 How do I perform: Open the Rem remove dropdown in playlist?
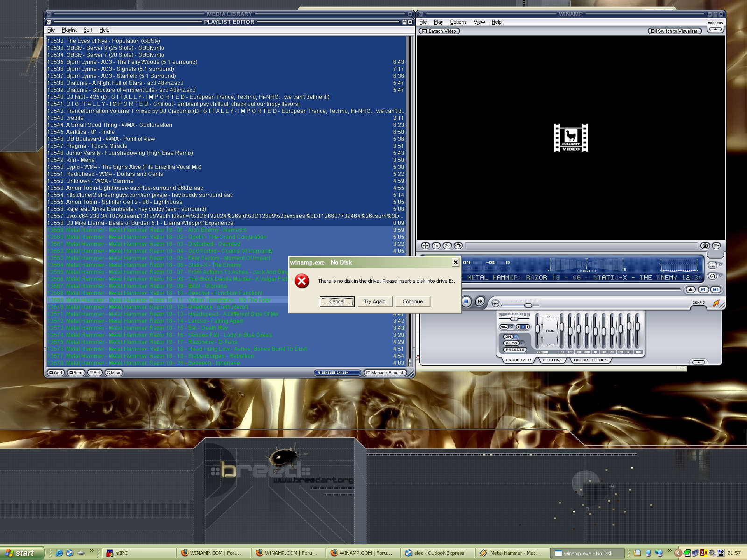click(76, 372)
